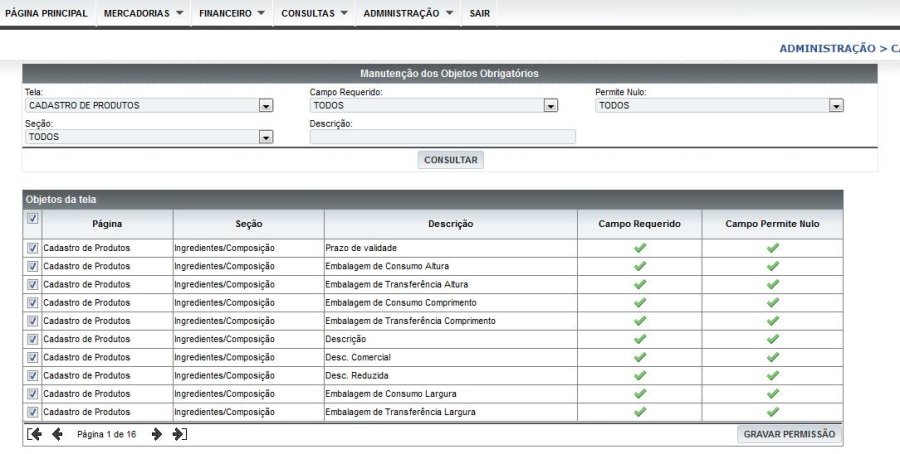This screenshot has height=454, width=900.
Task: Click Campo Requerido checkmark for Desc. Comercial
Action: [x=640, y=357]
